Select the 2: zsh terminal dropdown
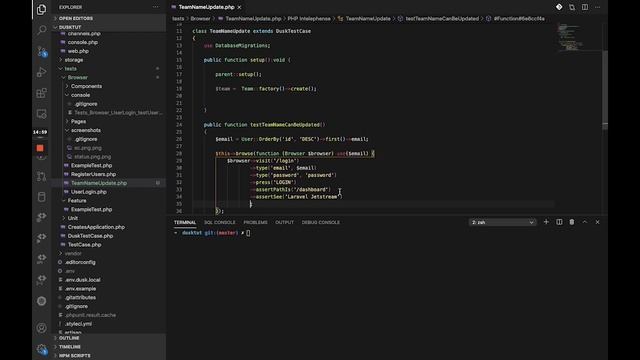This screenshot has width=640, height=360. click(x=502, y=222)
